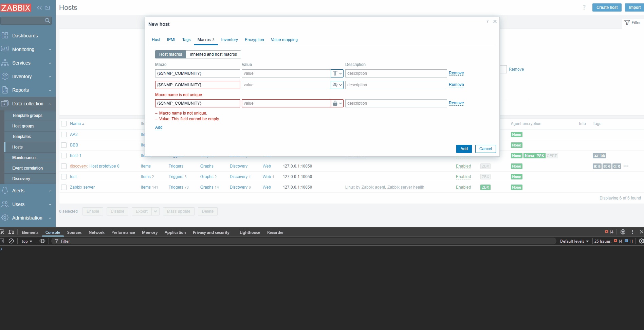Screen dimensions: 644x330
Task: Click the Zabbix logo
Action: (16, 7)
